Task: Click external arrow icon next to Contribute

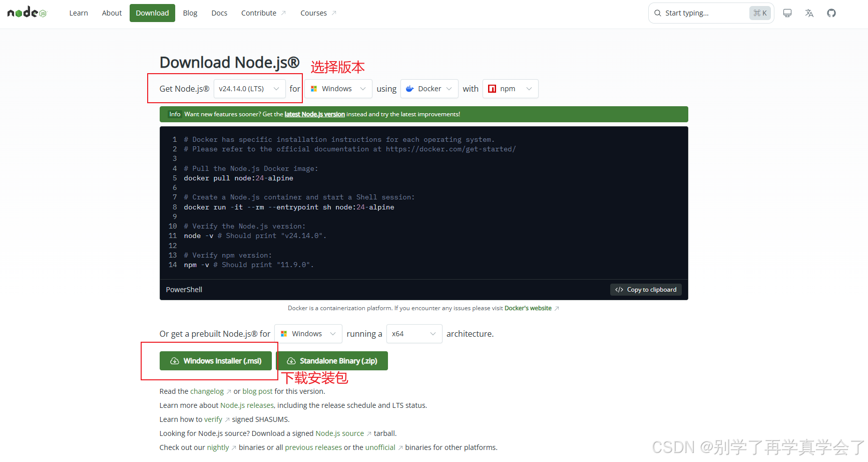Action: [283, 13]
